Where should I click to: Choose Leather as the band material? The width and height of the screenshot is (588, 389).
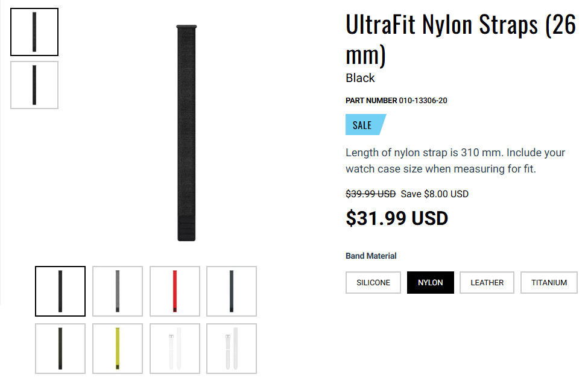coord(487,282)
